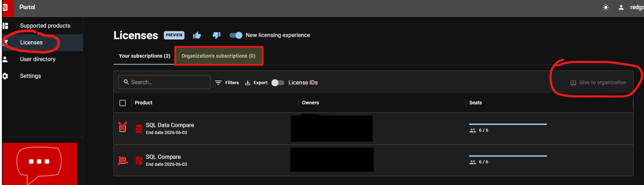Select the Your subscriptions tab
Screen dimensions: 644x185
coord(145,56)
